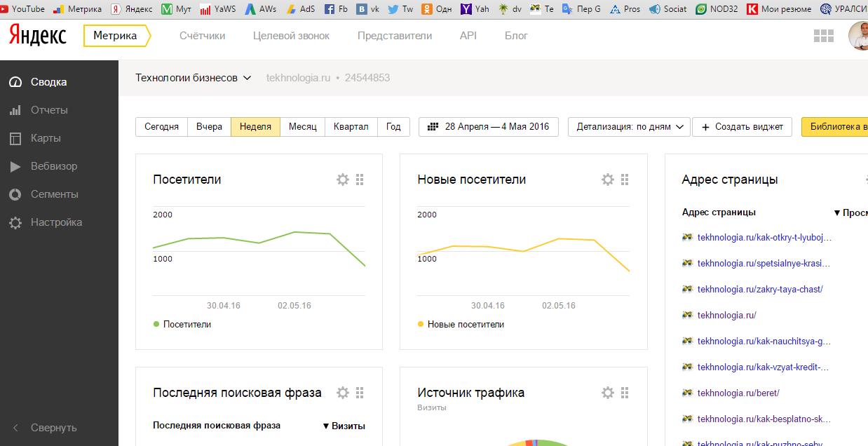Toggle the green Посетители legend series
Viewport: 868px width, 446px height.
(182, 325)
